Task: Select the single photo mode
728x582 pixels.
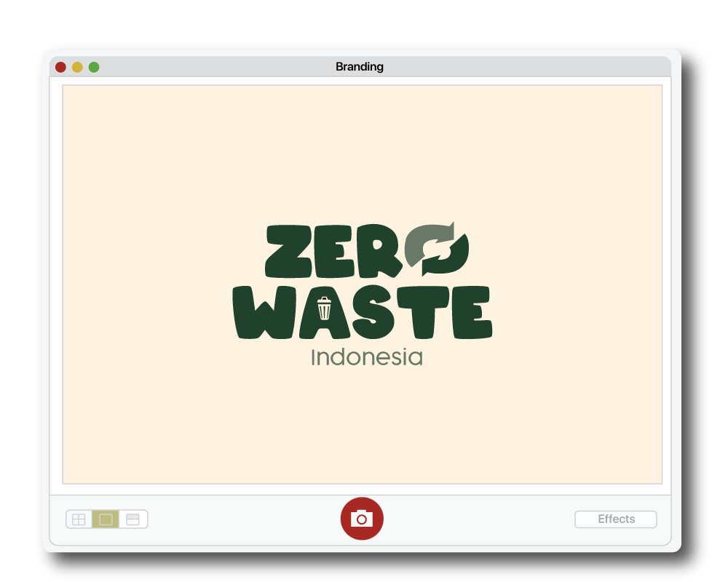Action: [106, 519]
